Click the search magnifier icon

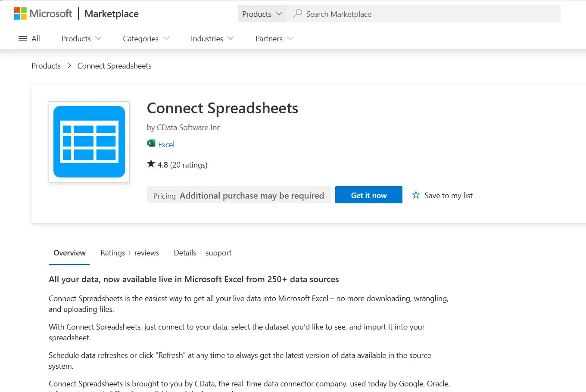(x=297, y=14)
